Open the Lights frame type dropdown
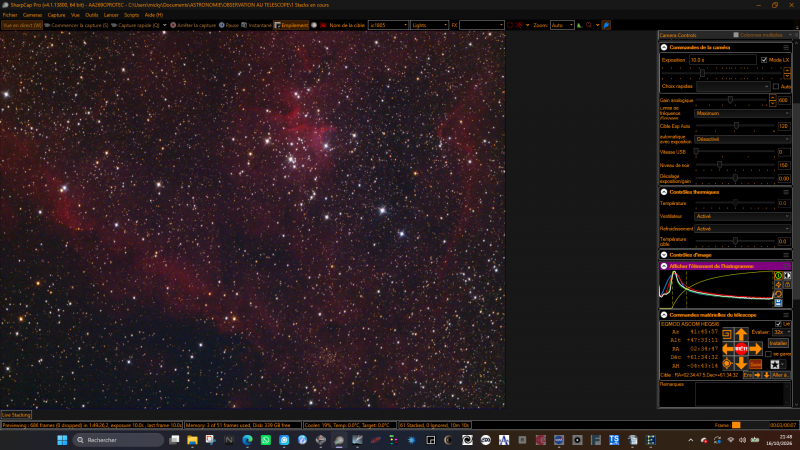Screen dimensions: 800x450 click(429, 25)
